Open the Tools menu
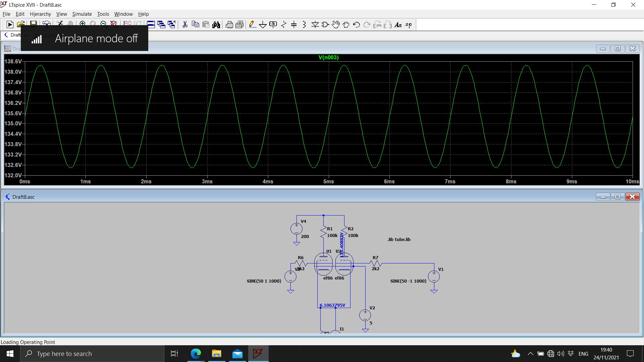The image size is (644, 362). click(103, 14)
